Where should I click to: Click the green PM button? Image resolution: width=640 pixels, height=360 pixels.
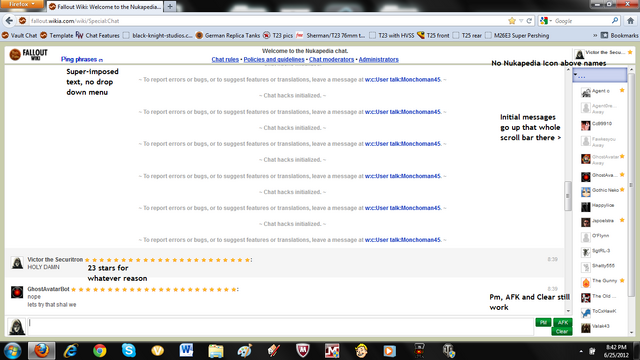point(543,322)
